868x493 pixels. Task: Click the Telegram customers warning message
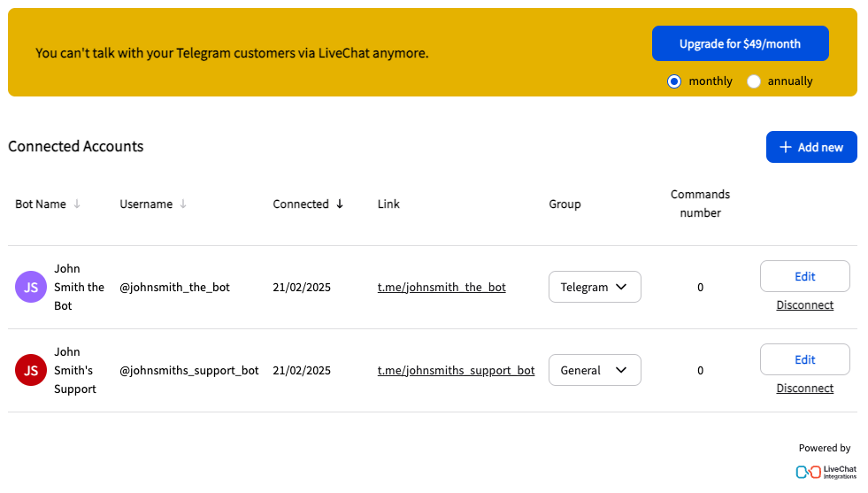(x=232, y=53)
